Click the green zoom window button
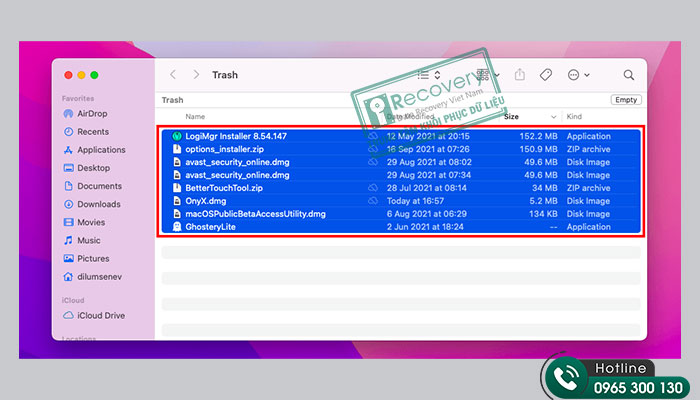This screenshot has height=400, width=700. pos(94,75)
